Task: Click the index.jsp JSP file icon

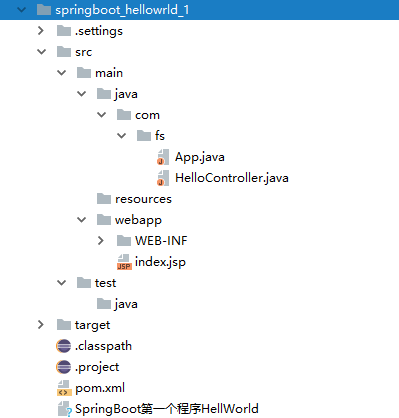Action: pyautogui.click(x=124, y=262)
